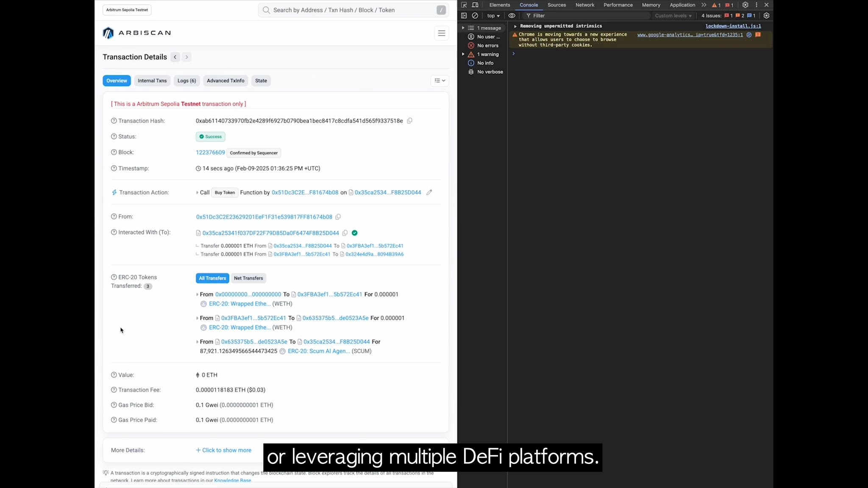
Task: Click the Buy Token function badge
Action: pos(225,193)
